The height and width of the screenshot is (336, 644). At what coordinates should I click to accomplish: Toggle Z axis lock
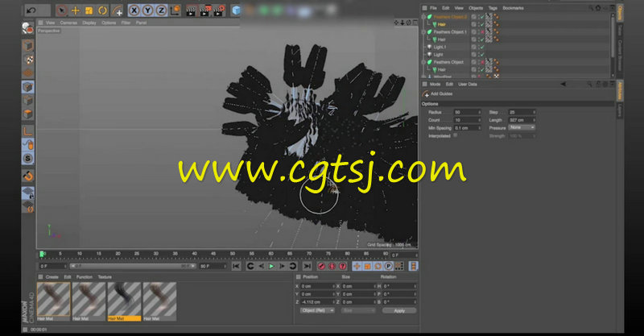coord(161,10)
